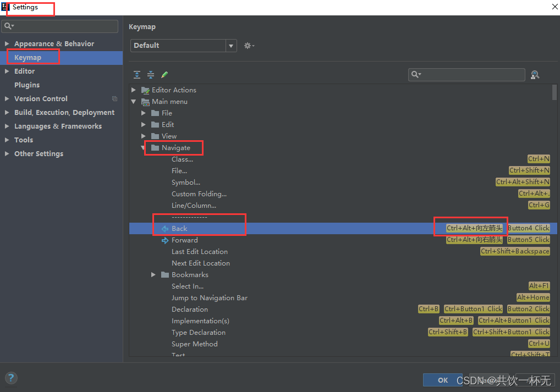
Task: Click the Forward arrow icon in action list
Action: coord(165,240)
